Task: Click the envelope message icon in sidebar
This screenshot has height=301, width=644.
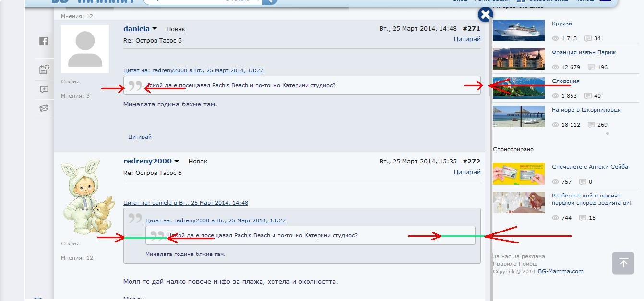Action: pyautogui.click(x=44, y=108)
